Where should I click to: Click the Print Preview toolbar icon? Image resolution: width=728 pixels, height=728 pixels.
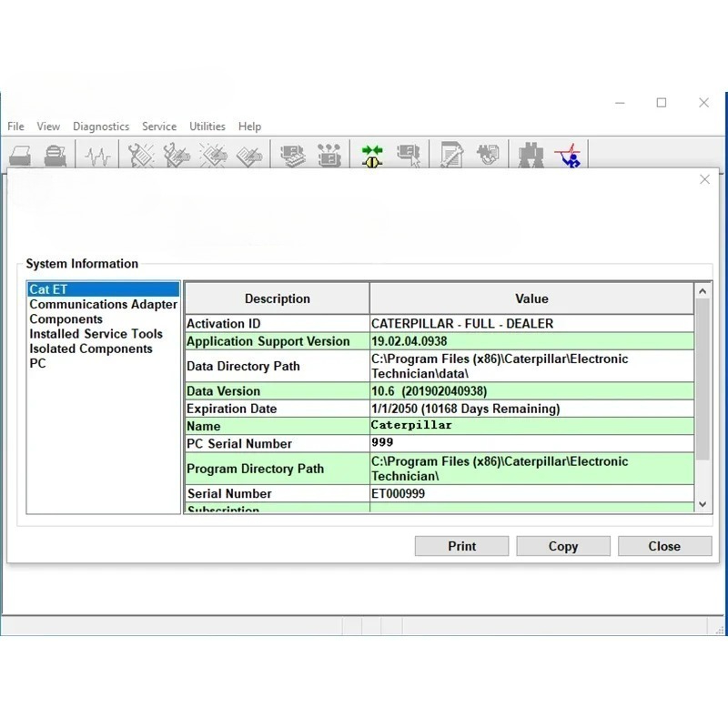(x=56, y=156)
